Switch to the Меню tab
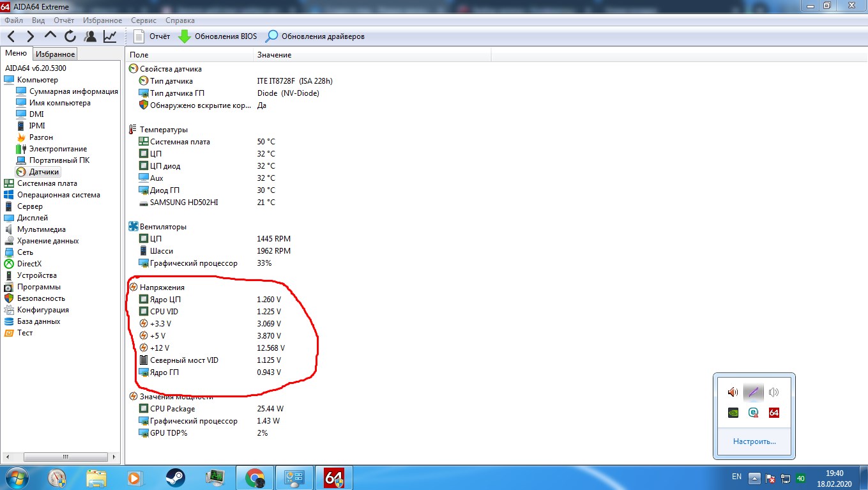This screenshot has height=490, width=868. [x=16, y=54]
